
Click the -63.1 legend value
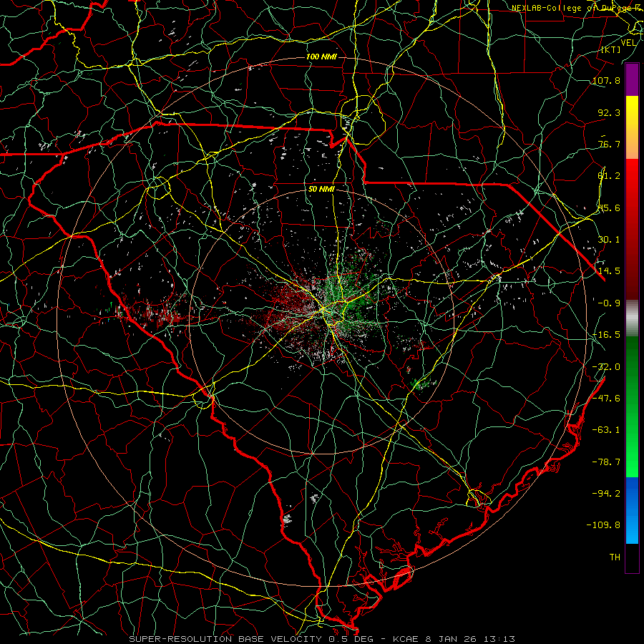pos(607,430)
